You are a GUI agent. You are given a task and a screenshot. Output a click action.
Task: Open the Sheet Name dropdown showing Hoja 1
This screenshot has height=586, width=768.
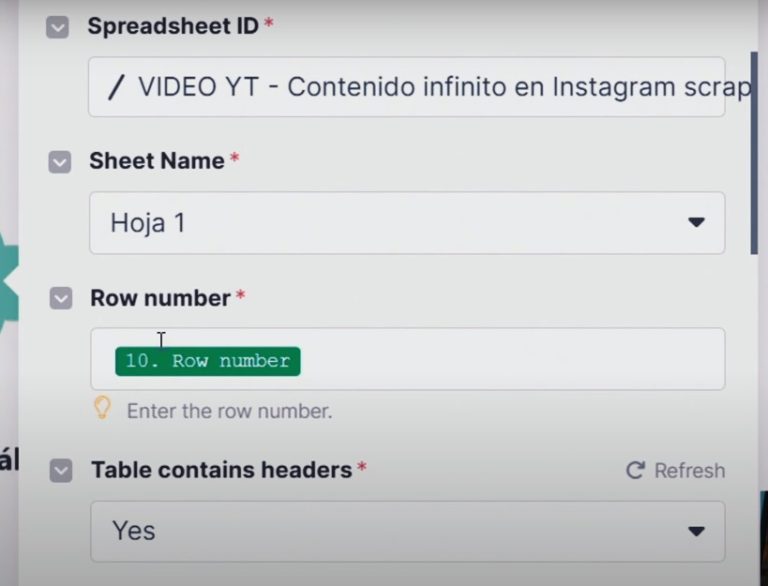pos(400,223)
